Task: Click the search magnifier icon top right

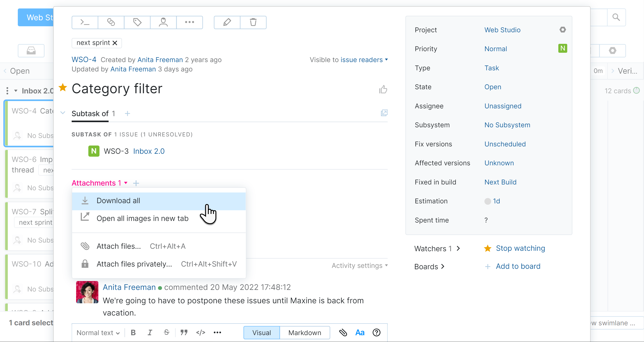Action: (x=616, y=17)
